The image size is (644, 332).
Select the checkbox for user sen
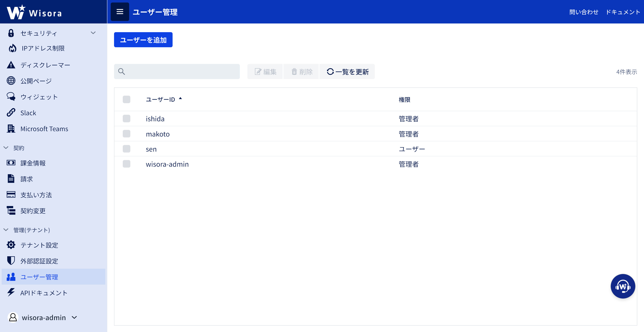tap(126, 149)
